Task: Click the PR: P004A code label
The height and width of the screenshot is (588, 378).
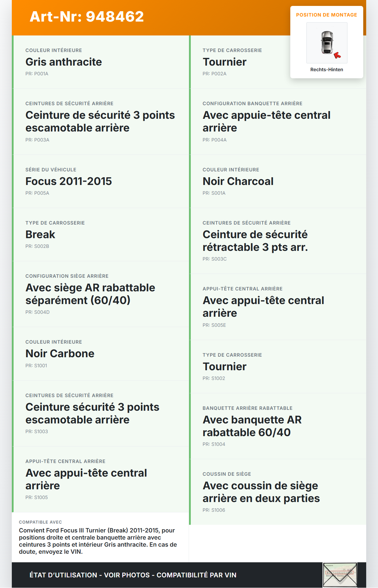Action: (215, 140)
